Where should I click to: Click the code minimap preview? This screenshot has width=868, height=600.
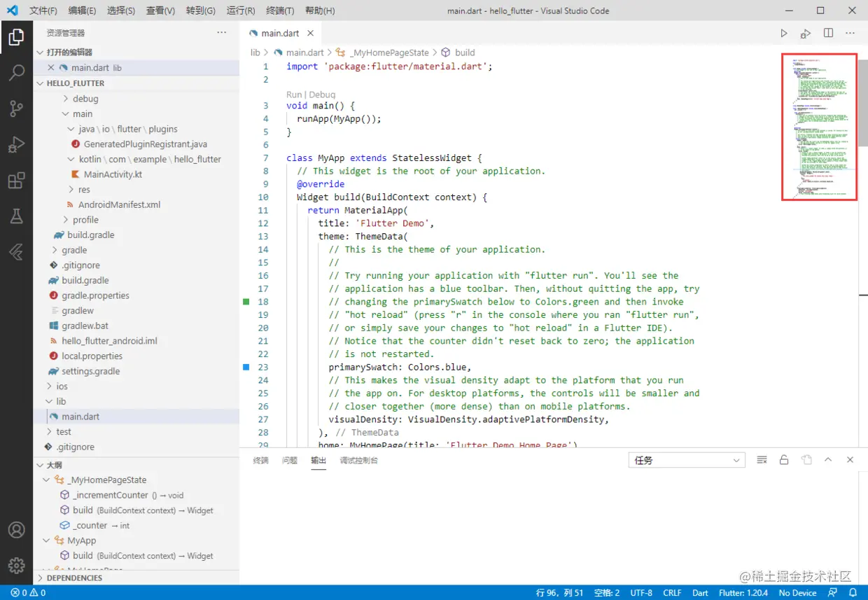[x=819, y=127]
